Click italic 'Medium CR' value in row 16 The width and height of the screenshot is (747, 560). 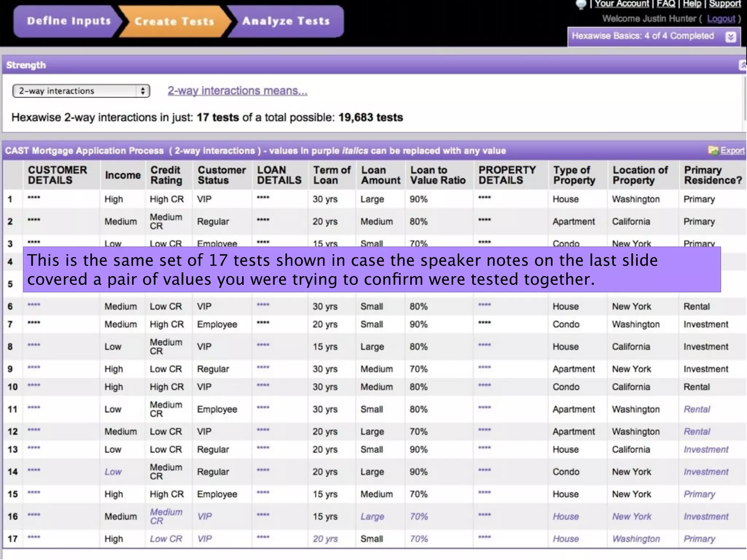[x=166, y=516]
